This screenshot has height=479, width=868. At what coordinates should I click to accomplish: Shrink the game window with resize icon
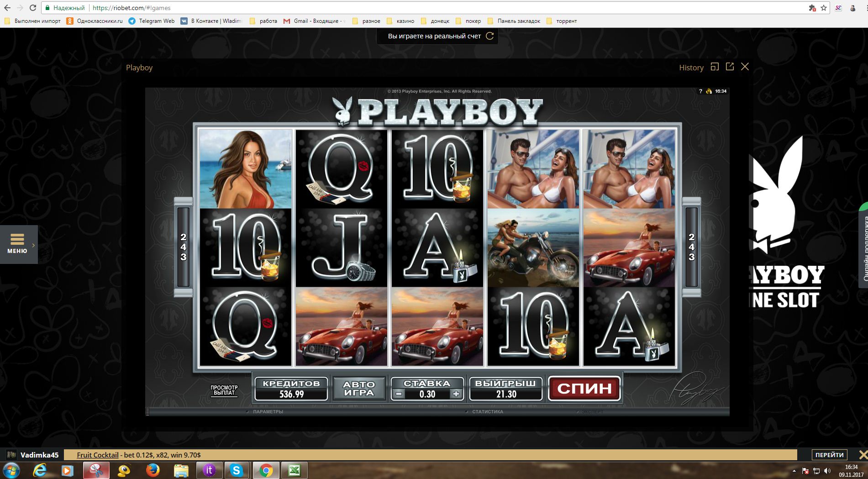(715, 67)
